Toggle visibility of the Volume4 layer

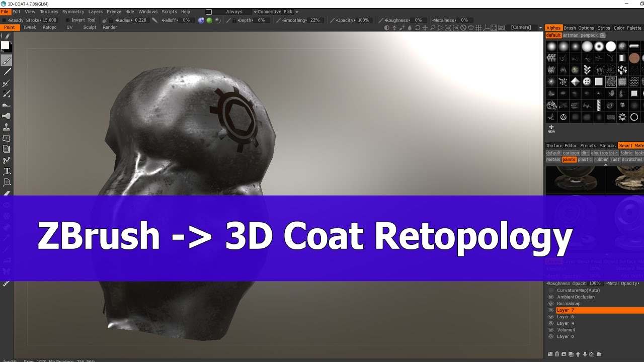551,330
